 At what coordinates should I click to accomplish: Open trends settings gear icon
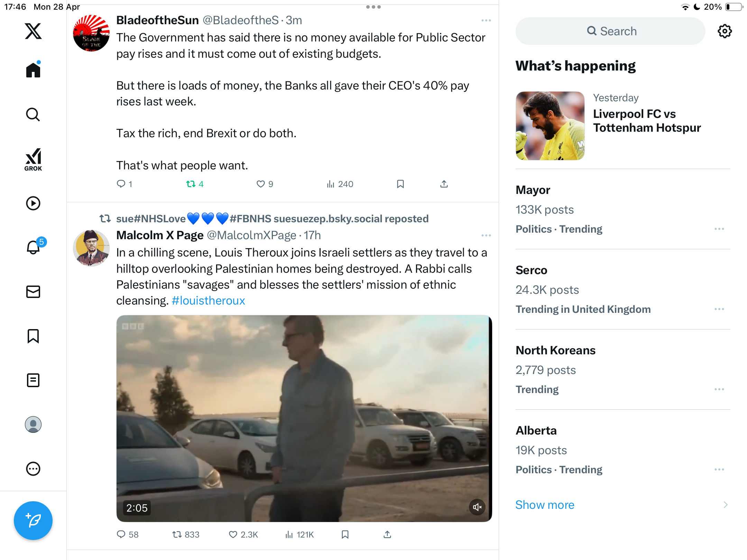[725, 31]
